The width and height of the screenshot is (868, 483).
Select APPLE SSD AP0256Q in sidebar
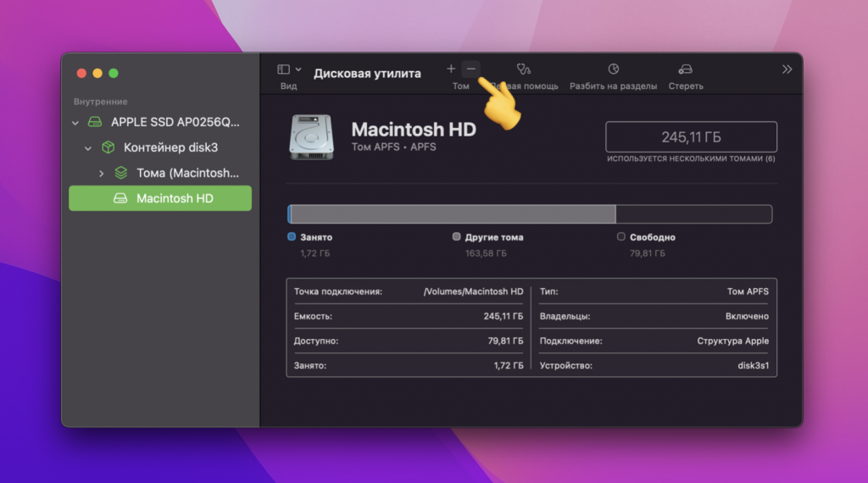[175, 122]
